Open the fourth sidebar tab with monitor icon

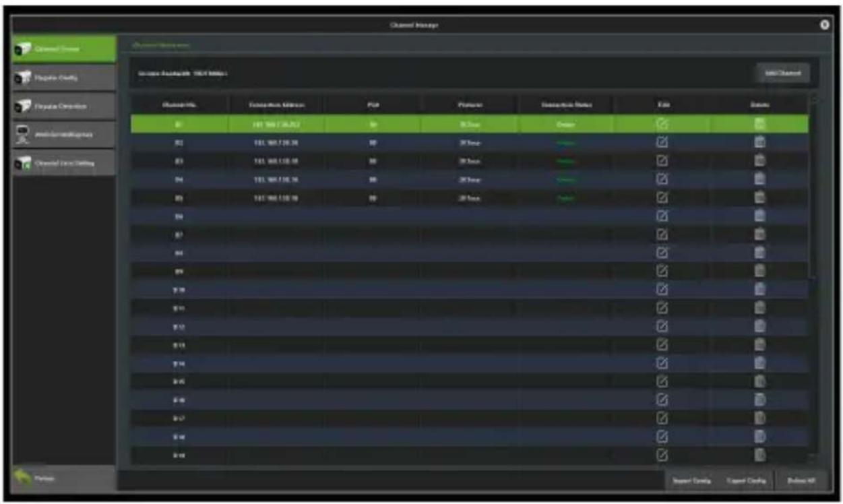coord(64,134)
